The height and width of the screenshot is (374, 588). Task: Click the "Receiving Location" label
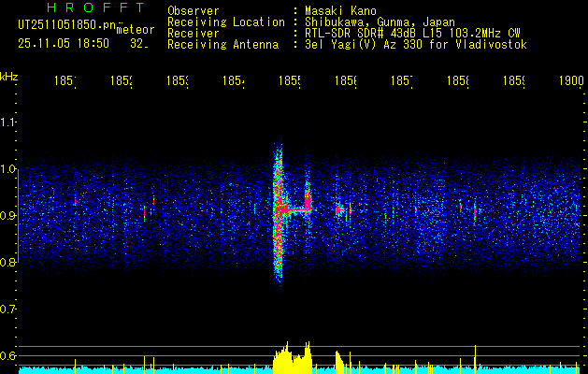point(226,22)
